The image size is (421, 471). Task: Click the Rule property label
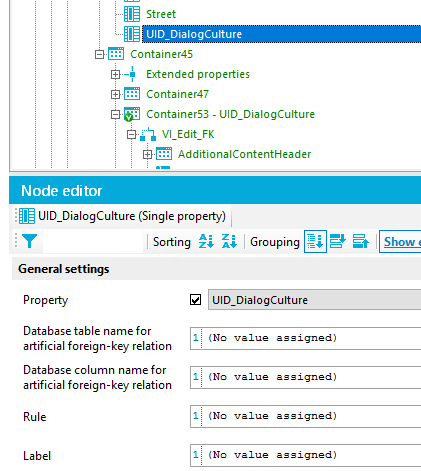click(35, 417)
